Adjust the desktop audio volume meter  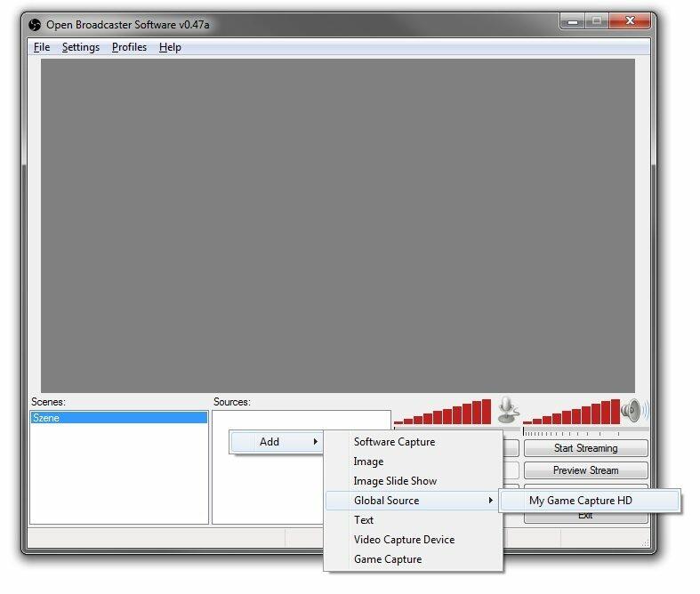tap(571, 412)
